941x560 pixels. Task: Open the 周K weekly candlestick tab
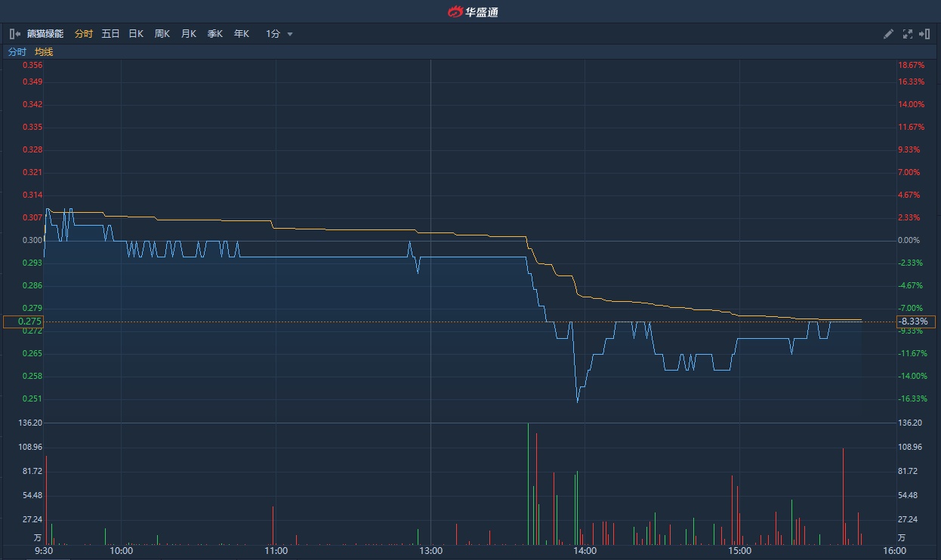point(162,34)
